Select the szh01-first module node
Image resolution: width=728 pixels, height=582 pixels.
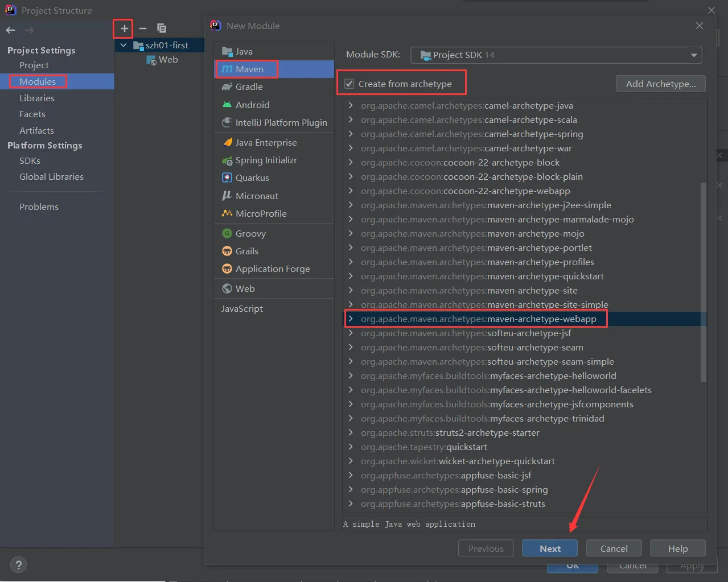click(161, 45)
